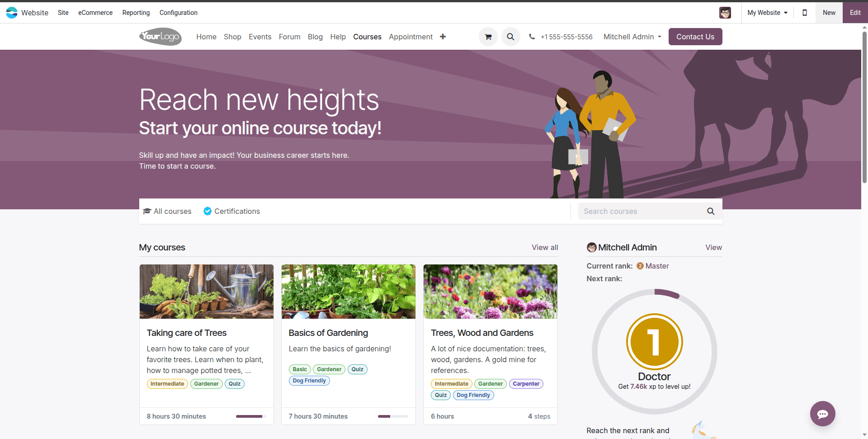Open the My Website dropdown
This screenshot has height=439, width=868.
tap(767, 13)
